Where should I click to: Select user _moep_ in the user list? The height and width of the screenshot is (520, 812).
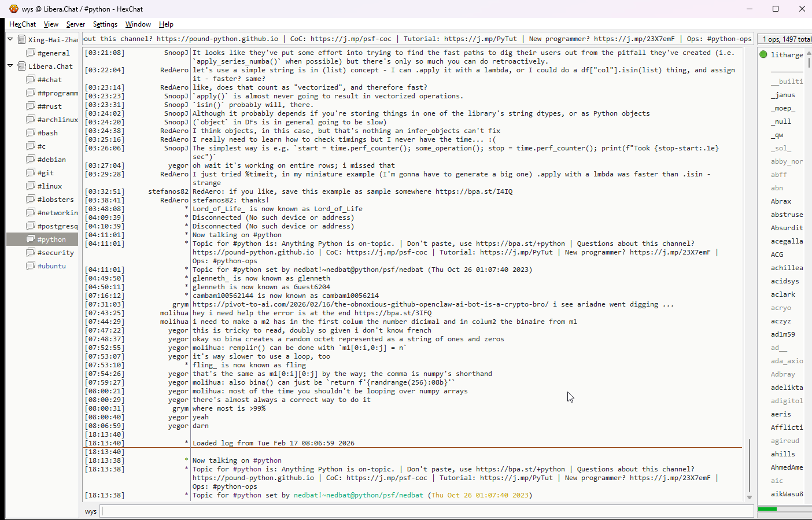point(783,108)
